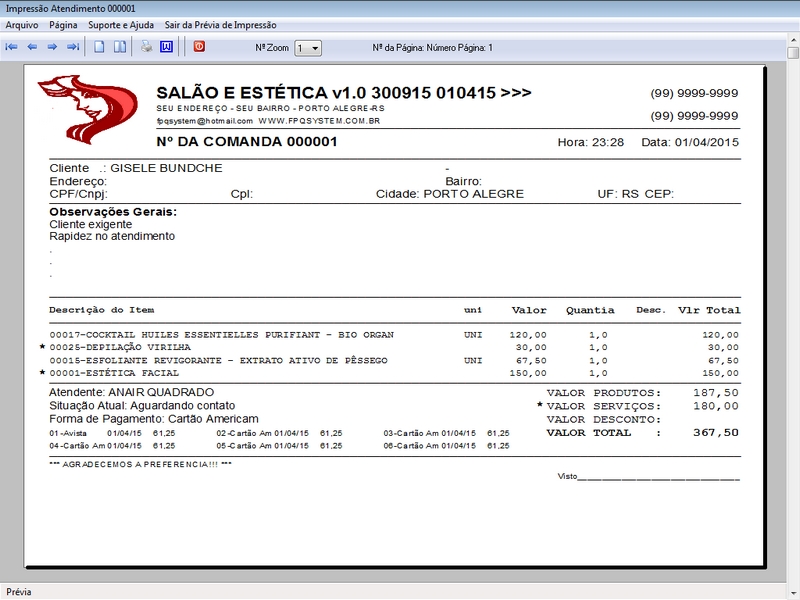Open the Página menu
The width and height of the screenshot is (800, 600).
tap(63, 24)
